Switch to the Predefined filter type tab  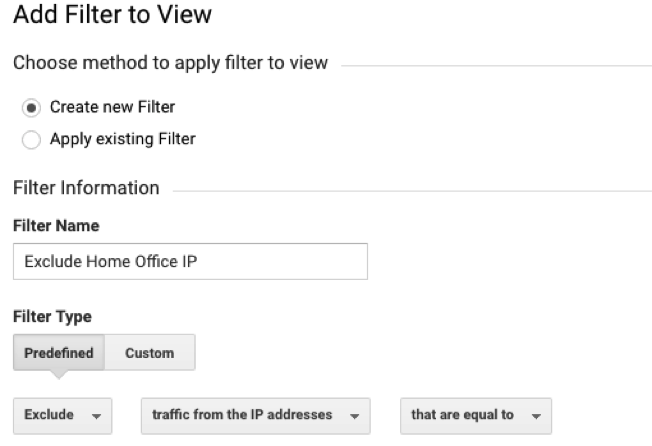coord(59,352)
